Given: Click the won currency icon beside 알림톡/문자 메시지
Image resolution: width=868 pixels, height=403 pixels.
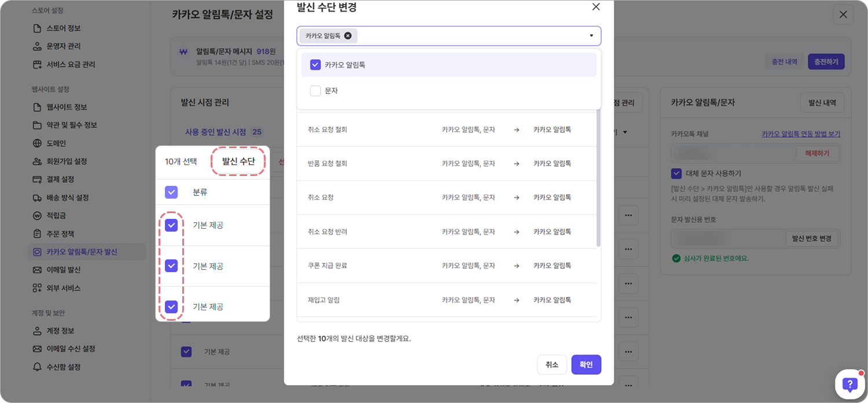Looking at the screenshot, I should click(183, 52).
